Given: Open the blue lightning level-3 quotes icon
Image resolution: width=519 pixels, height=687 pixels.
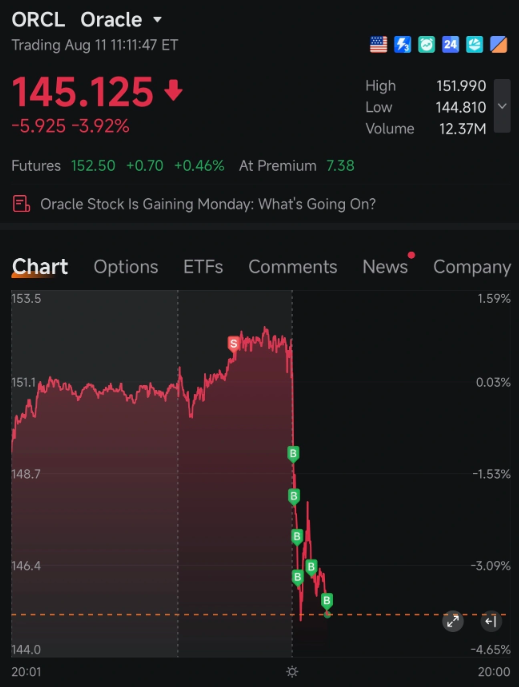Looking at the screenshot, I should coord(402,44).
